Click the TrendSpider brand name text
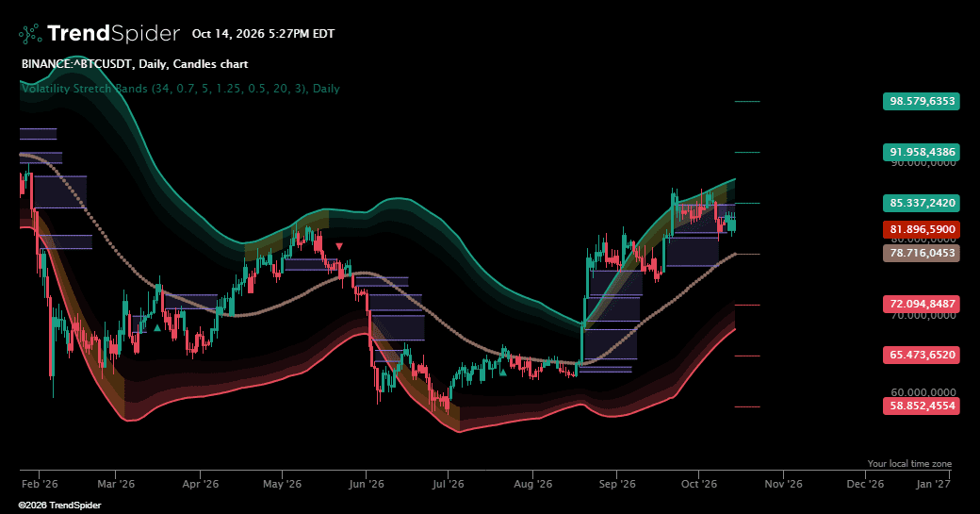980x514 pixels. (113, 34)
